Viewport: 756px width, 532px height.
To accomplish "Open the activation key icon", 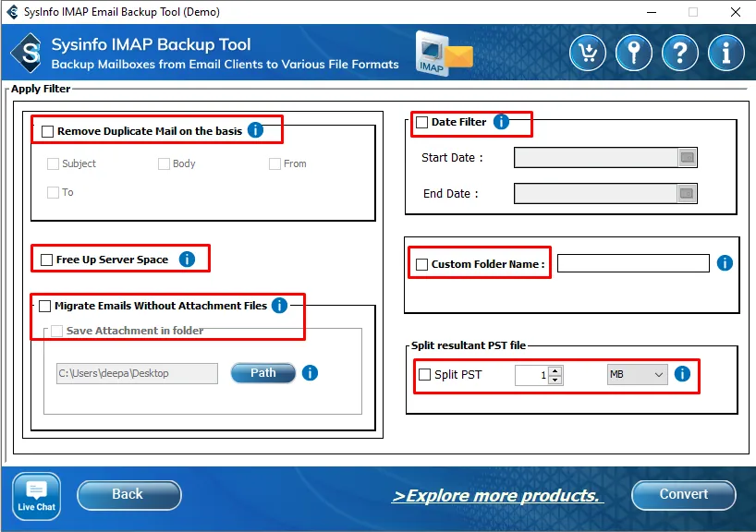I will (633, 53).
